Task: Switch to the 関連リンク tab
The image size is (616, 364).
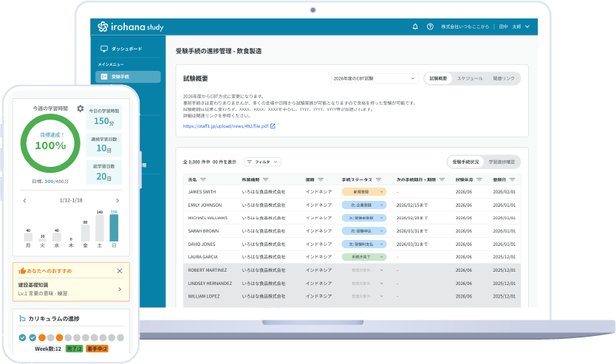Action: pyautogui.click(x=504, y=78)
